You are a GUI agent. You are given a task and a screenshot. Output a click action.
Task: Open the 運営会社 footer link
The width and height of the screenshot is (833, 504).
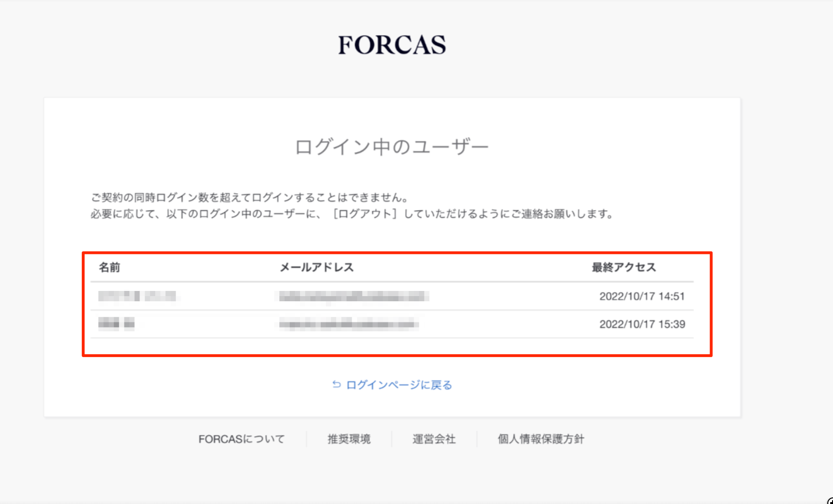click(x=434, y=439)
